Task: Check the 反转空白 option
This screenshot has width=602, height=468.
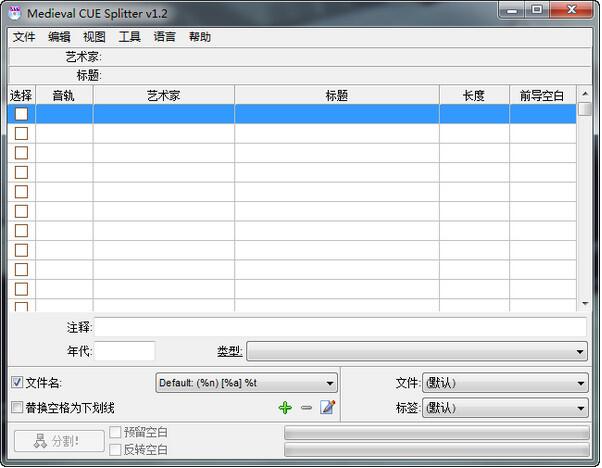Action: coord(115,450)
